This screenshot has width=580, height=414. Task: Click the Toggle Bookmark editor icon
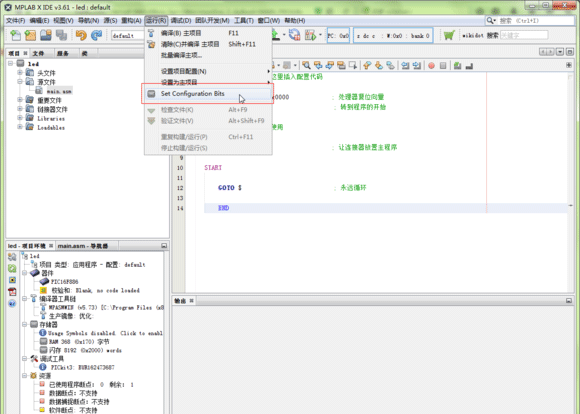pyautogui.click(x=390, y=65)
